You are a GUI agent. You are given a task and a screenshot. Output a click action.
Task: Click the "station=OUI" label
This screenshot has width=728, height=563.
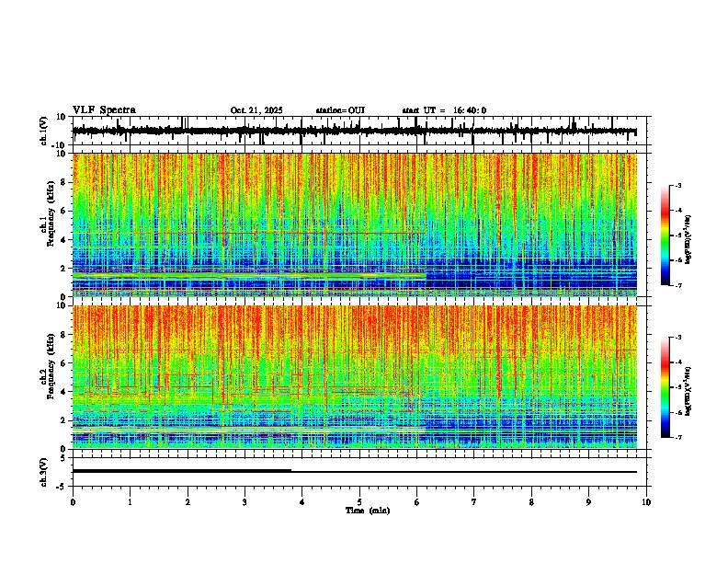click(340, 110)
